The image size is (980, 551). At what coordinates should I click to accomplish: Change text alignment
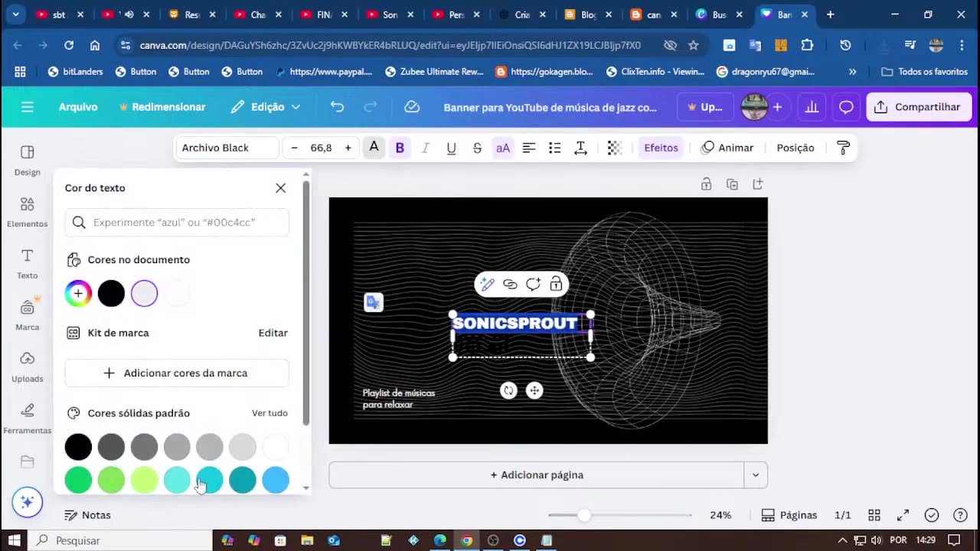528,148
